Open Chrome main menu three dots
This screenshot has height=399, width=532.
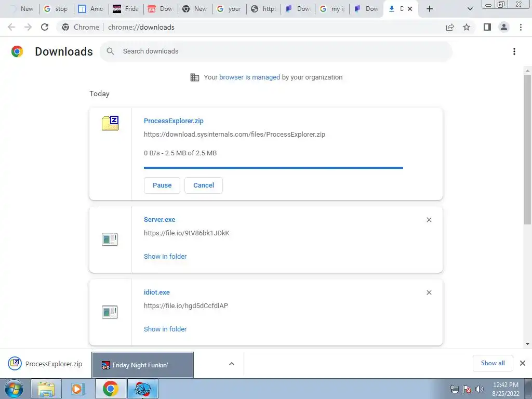[521, 27]
